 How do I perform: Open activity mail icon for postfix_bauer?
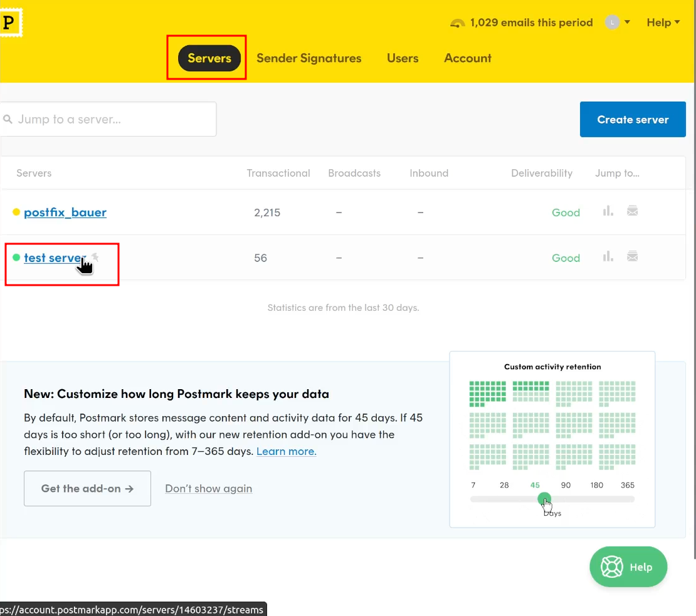pyautogui.click(x=633, y=211)
